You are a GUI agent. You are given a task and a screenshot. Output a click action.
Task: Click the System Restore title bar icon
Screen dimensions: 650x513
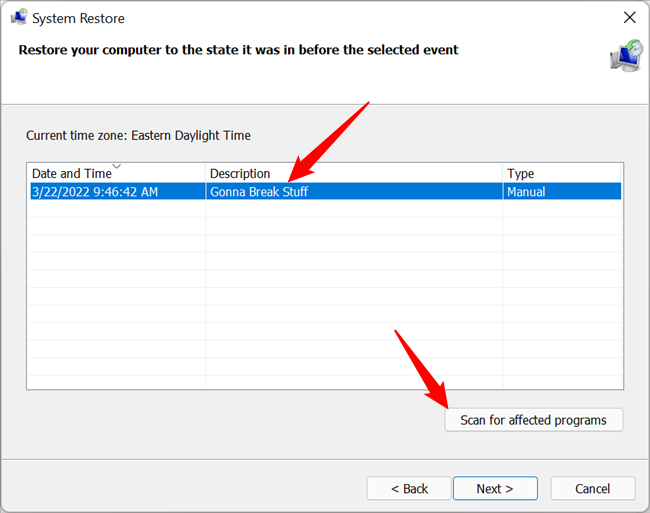click(x=18, y=18)
